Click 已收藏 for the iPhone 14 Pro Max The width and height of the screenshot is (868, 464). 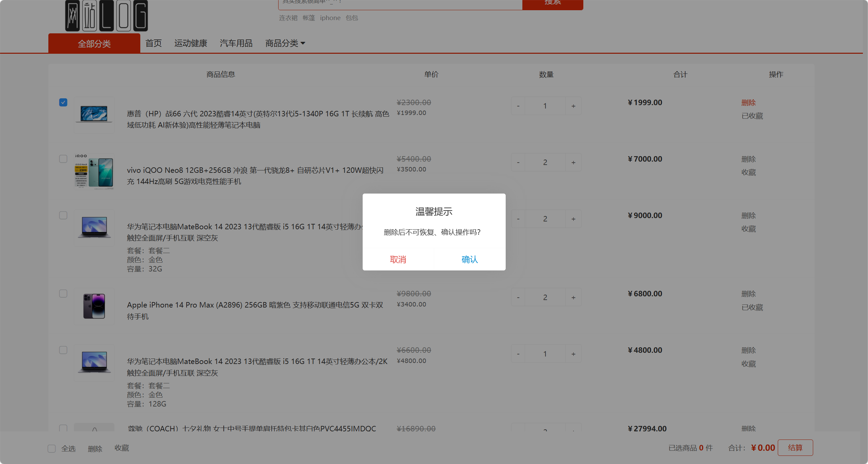[752, 308]
